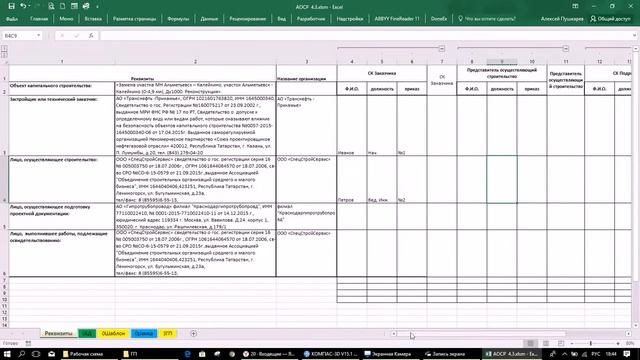Select outline level 1 button
640x360 pixels.
[4, 49]
